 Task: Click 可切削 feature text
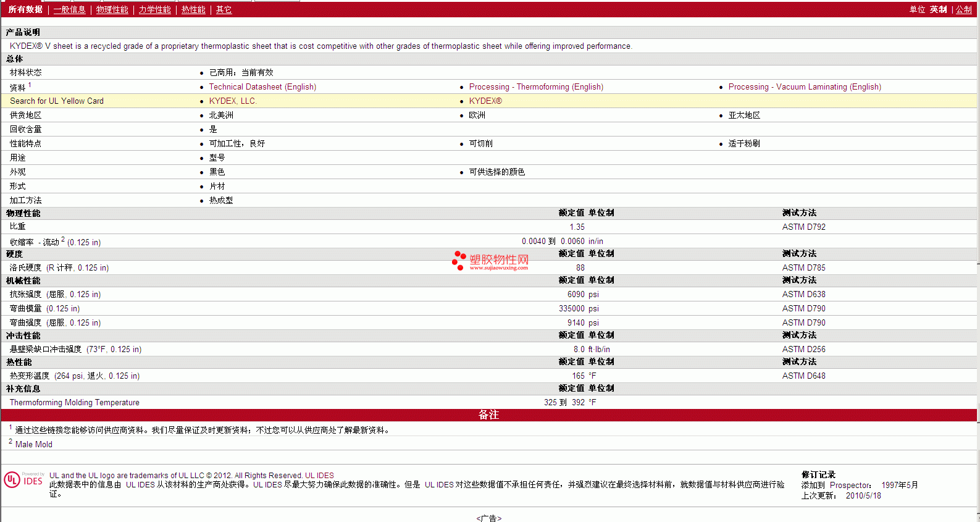[480, 144]
